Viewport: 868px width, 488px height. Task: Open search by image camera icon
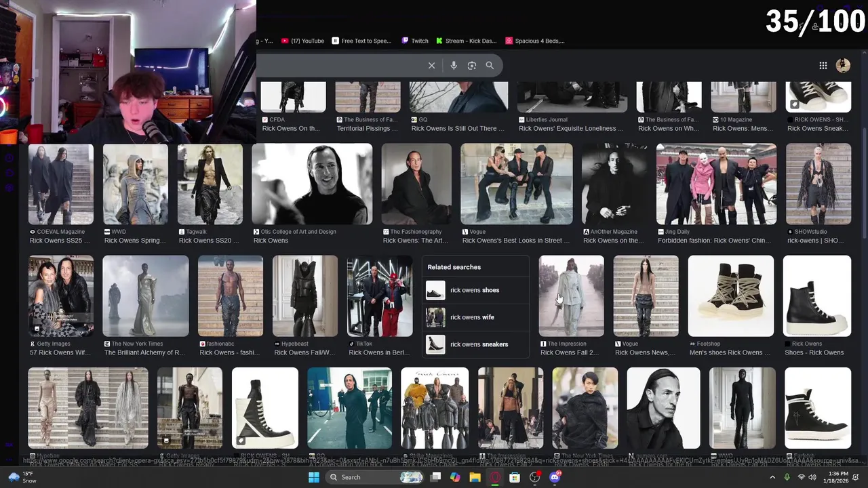pyautogui.click(x=472, y=66)
